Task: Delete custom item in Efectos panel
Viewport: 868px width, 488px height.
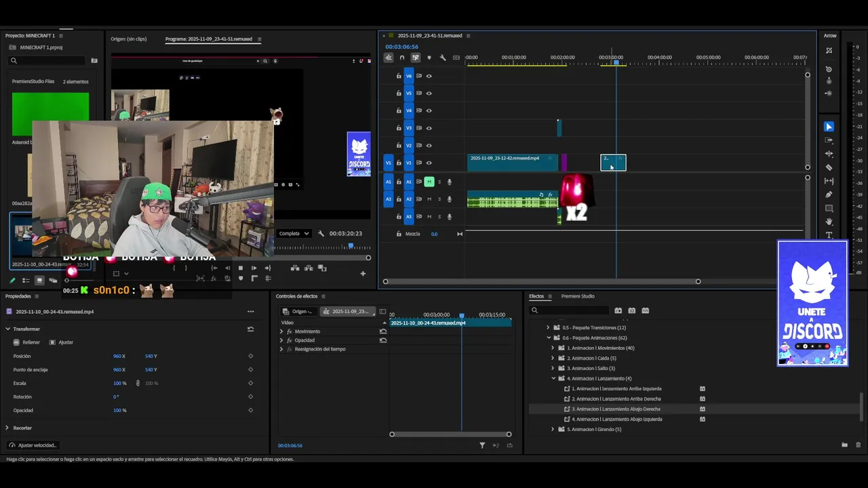Action: 858,445
